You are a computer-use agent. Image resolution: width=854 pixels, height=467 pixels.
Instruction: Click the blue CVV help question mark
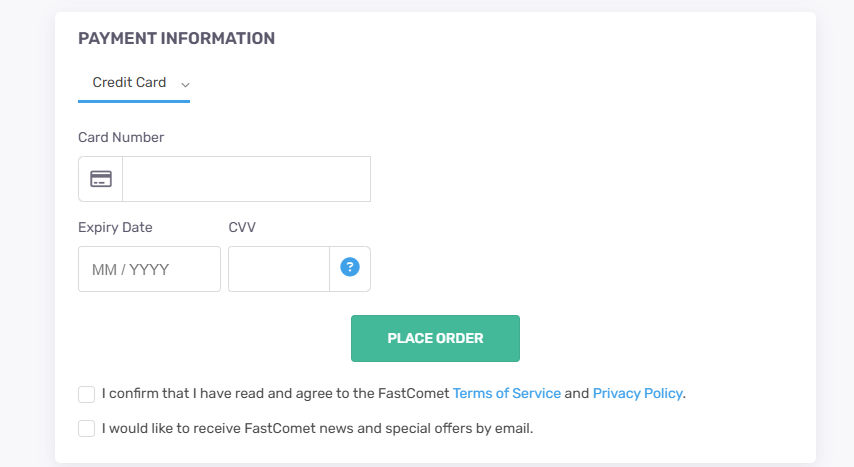click(x=350, y=267)
